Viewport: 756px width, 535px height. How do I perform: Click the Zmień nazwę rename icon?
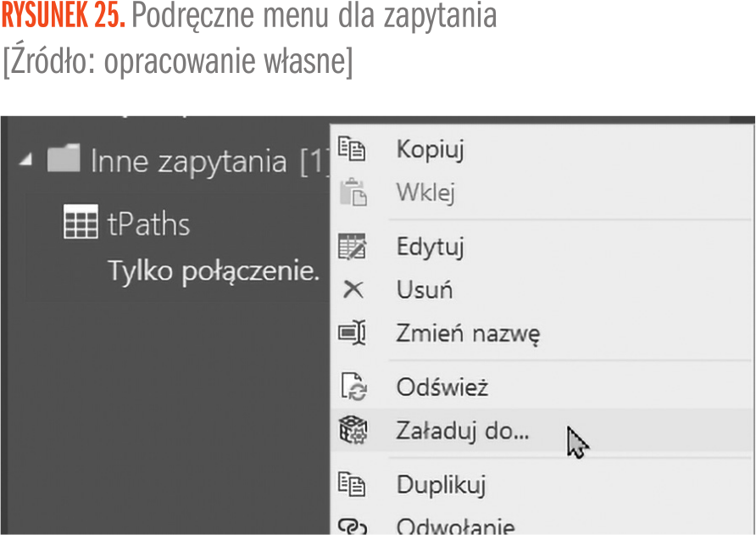pos(352,333)
